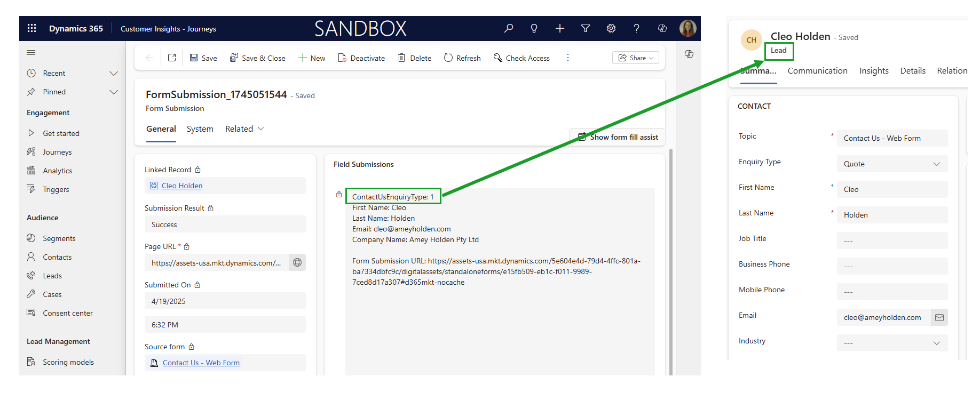Click the New command
The image size is (980, 393).
pos(312,58)
